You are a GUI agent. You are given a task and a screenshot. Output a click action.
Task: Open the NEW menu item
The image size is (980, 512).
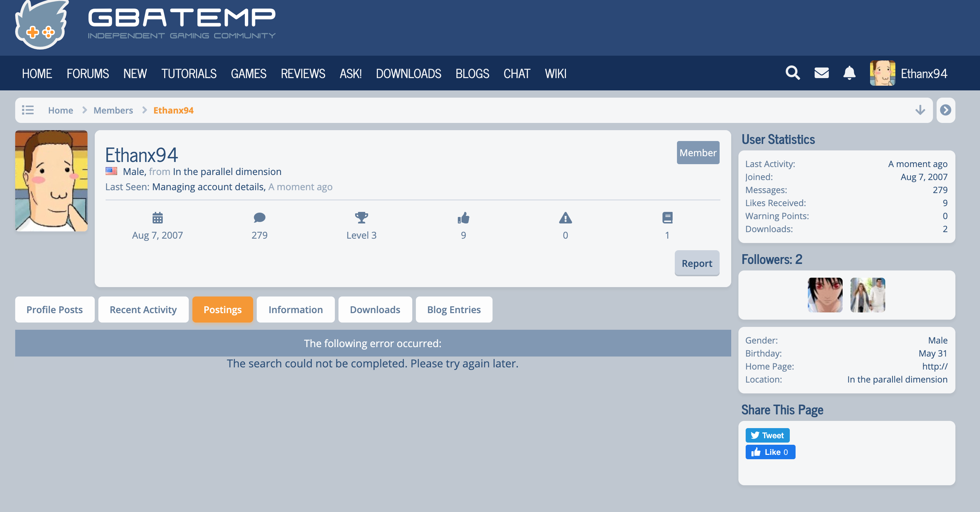(x=135, y=73)
